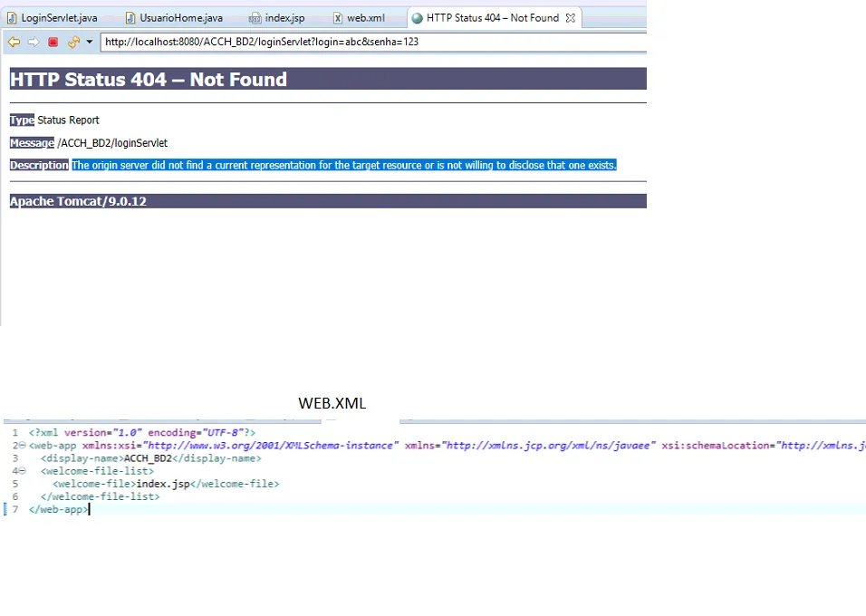Go forward with the forward arrow icon
The image size is (866, 616).
[x=34, y=42]
